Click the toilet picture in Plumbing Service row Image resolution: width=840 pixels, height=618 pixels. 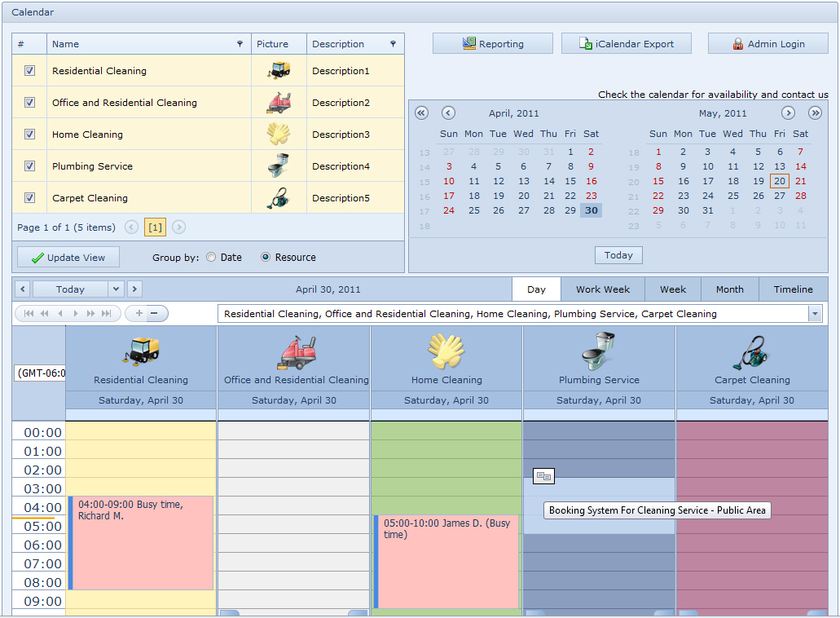279,166
